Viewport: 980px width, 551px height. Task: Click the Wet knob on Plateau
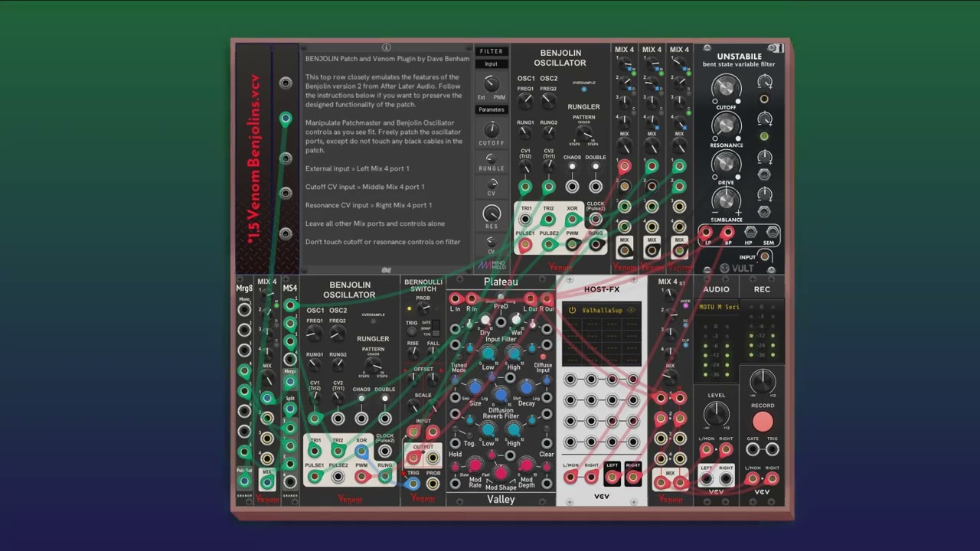(517, 321)
